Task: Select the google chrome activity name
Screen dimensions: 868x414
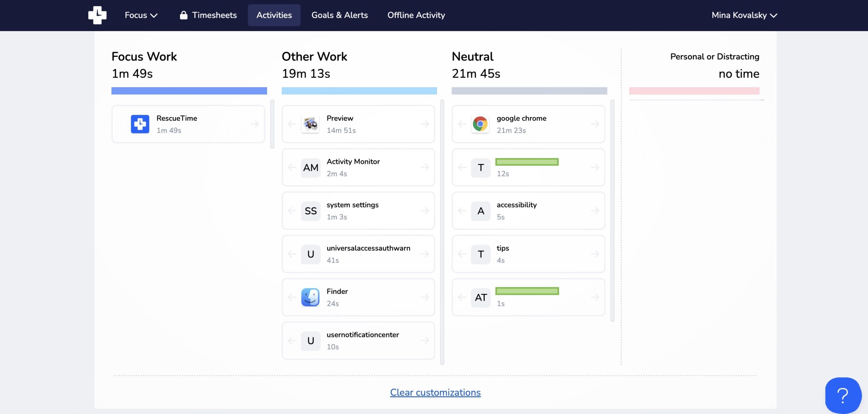Action: click(x=521, y=118)
